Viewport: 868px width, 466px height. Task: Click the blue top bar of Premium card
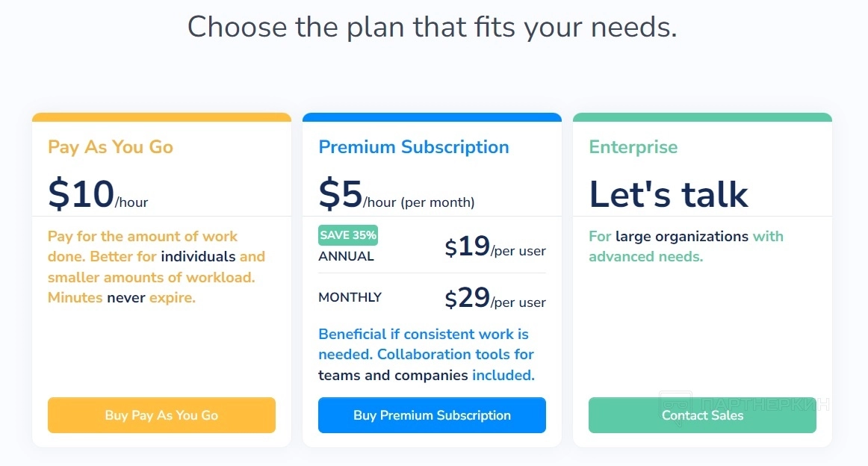(432, 117)
